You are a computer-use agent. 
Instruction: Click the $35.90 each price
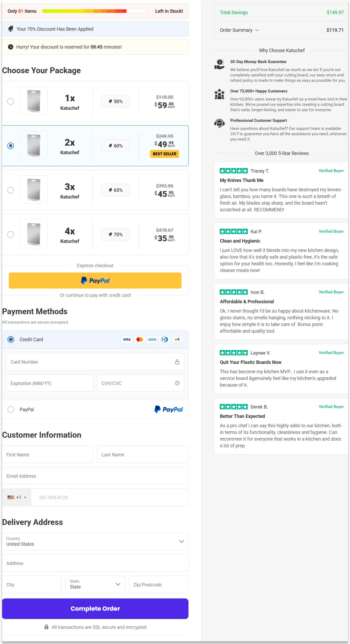coord(165,238)
